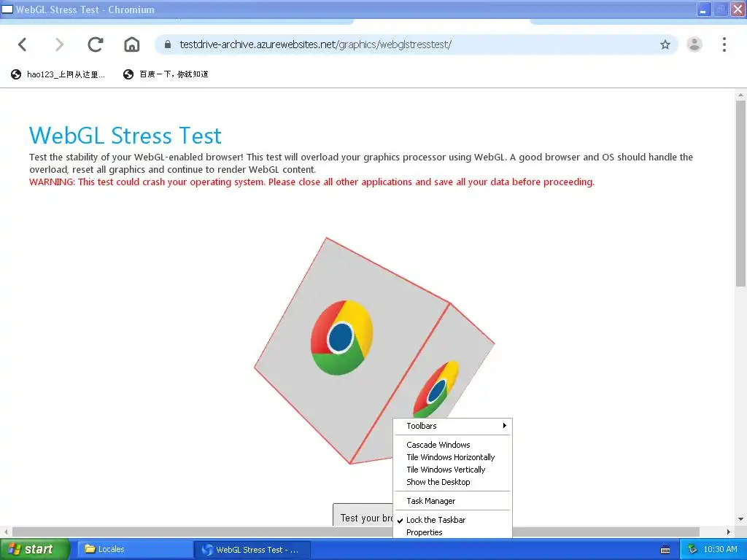This screenshot has width=747, height=560.
Task: Expand the Toolbars submenu
Action: pos(452,426)
